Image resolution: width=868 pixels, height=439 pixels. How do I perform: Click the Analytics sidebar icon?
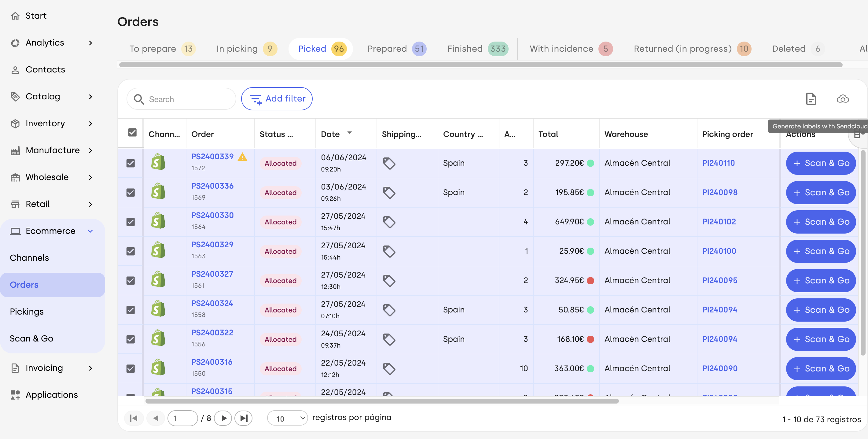pyautogui.click(x=15, y=43)
